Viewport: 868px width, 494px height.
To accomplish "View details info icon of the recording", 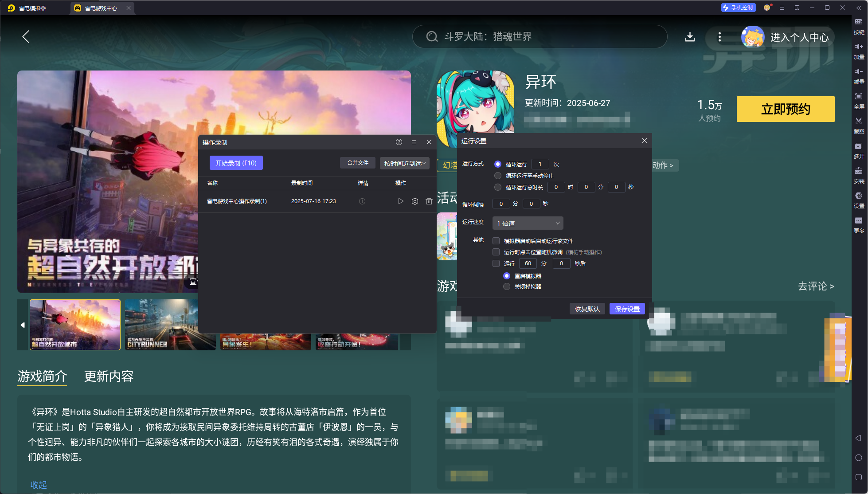I will pyautogui.click(x=362, y=201).
